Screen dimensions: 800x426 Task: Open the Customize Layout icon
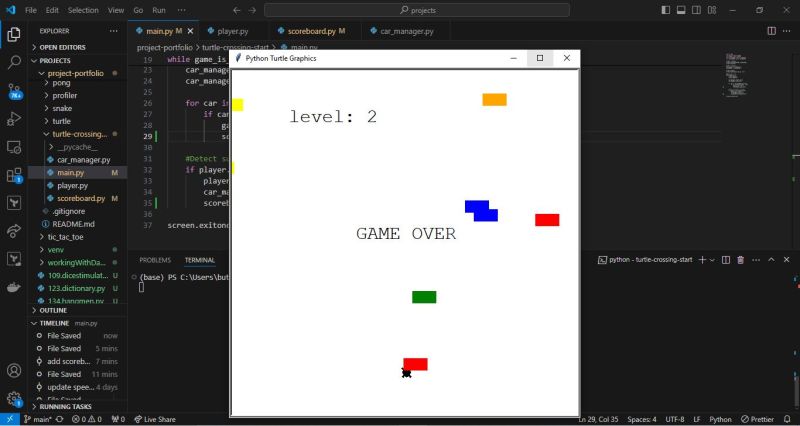pyautogui.click(x=712, y=10)
